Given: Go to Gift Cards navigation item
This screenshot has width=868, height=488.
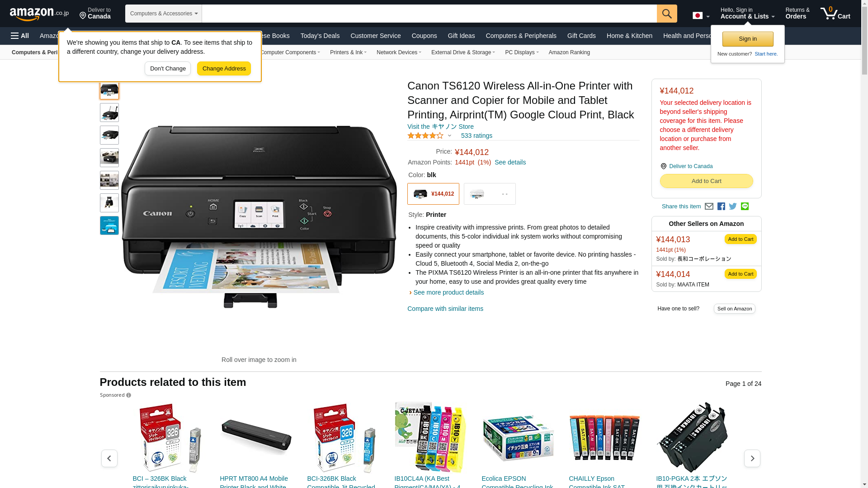Looking at the screenshot, I should tap(581, 36).
